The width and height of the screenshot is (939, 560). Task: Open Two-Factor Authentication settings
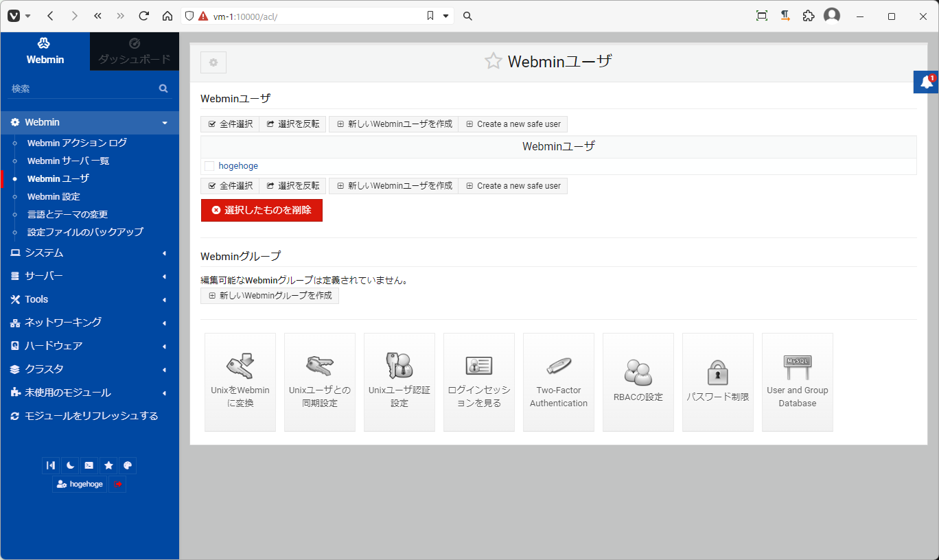(559, 382)
